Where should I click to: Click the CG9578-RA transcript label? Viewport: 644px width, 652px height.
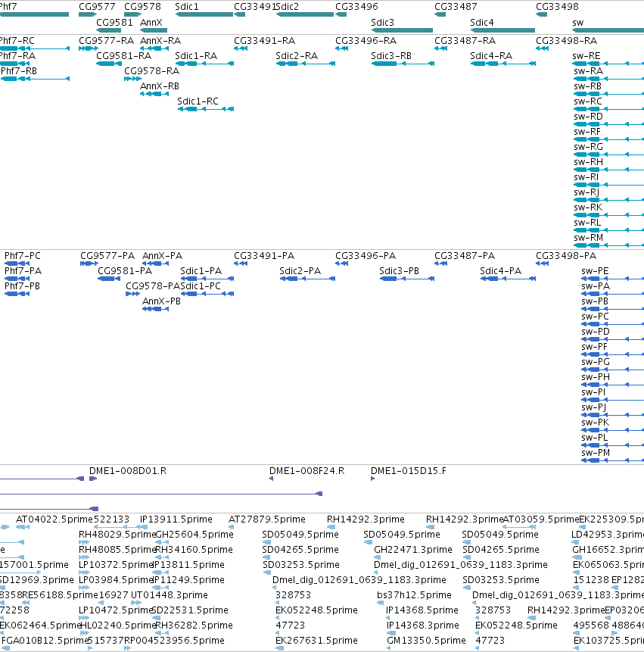click(151, 71)
